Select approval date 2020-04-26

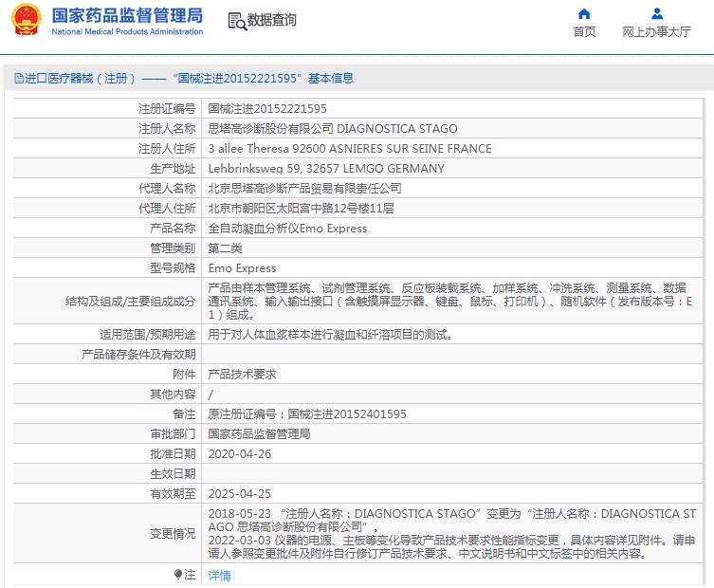pyautogui.click(x=240, y=454)
